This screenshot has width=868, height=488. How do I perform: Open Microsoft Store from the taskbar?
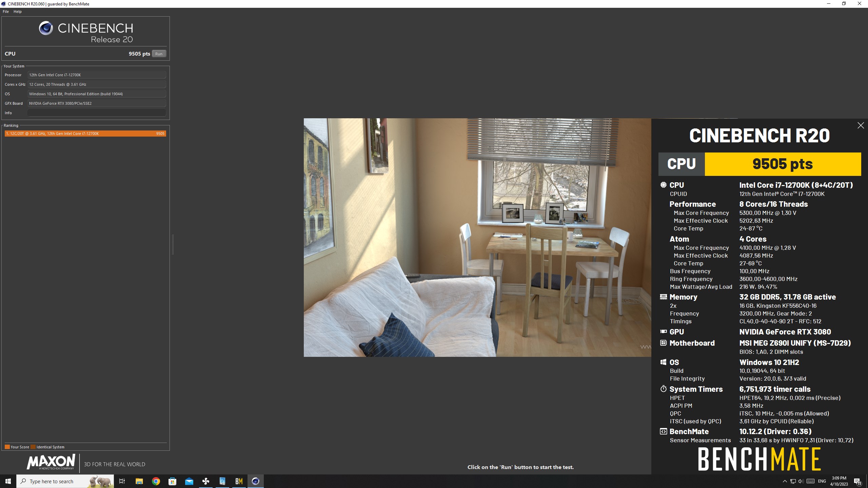point(173,481)
